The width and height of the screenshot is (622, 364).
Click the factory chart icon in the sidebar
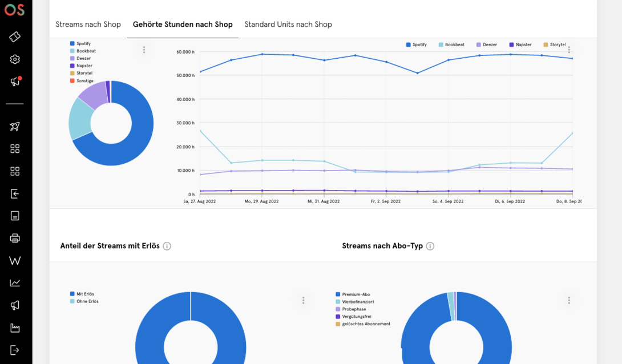[15, 327]
